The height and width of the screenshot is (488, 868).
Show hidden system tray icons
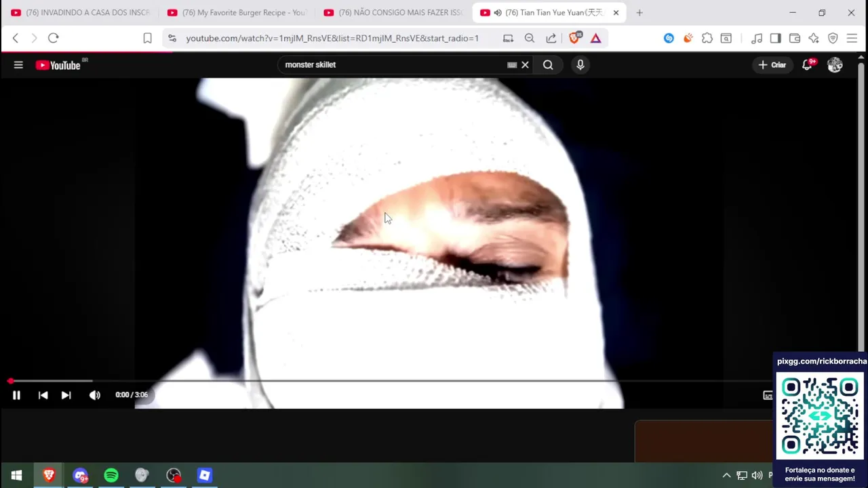click(726, 476)
